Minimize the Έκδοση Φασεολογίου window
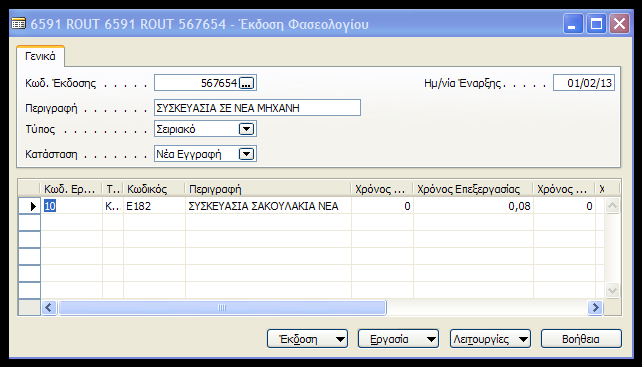Image resolution: width=642 pixels, height=367 pixels. point(572,24)
